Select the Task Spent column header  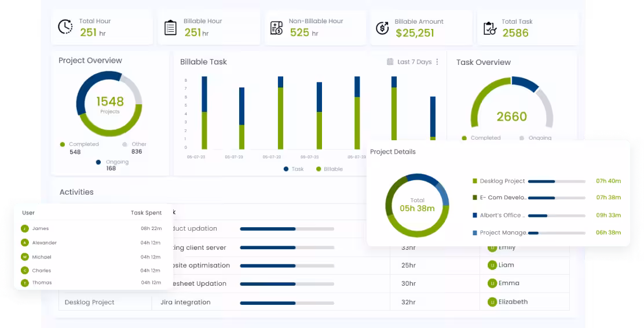[146, 213]
